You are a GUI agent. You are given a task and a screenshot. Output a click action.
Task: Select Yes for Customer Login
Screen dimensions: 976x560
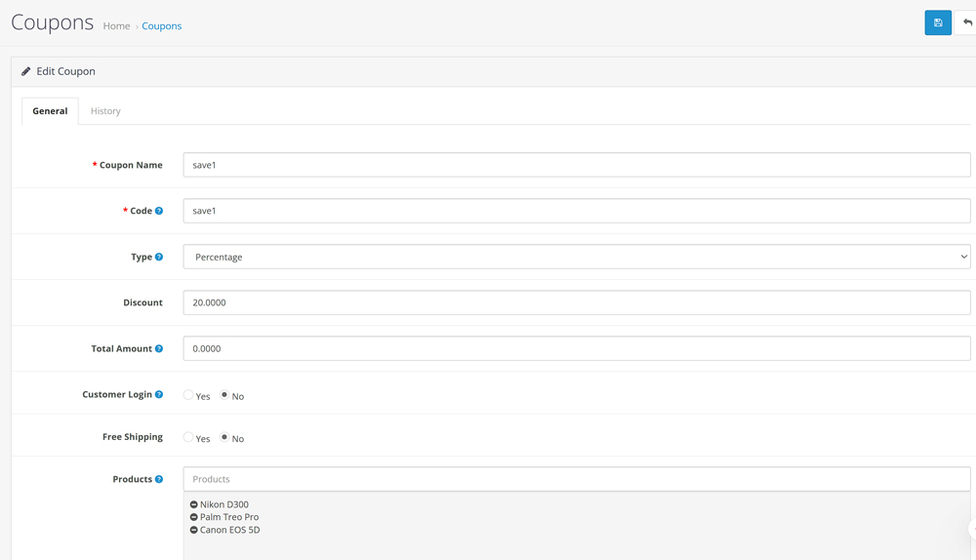[188, 395]
